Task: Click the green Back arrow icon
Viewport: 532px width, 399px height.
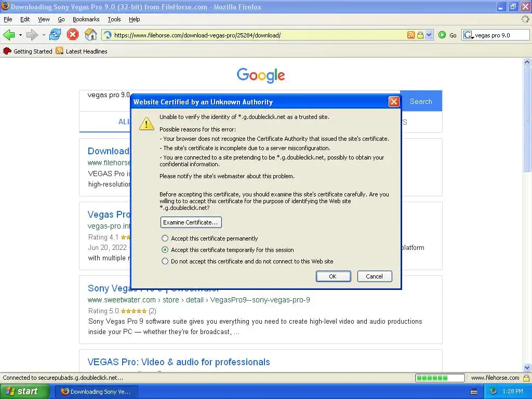Action: point(9,35)
